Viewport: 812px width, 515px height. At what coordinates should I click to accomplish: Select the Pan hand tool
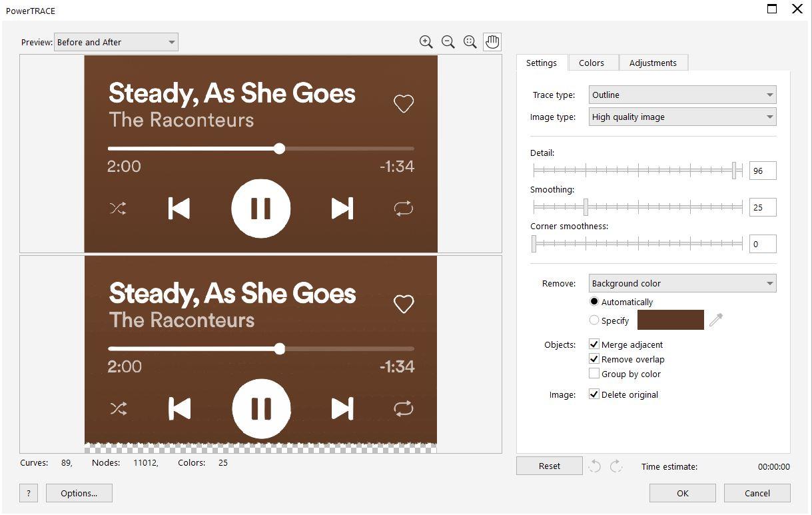492,42
